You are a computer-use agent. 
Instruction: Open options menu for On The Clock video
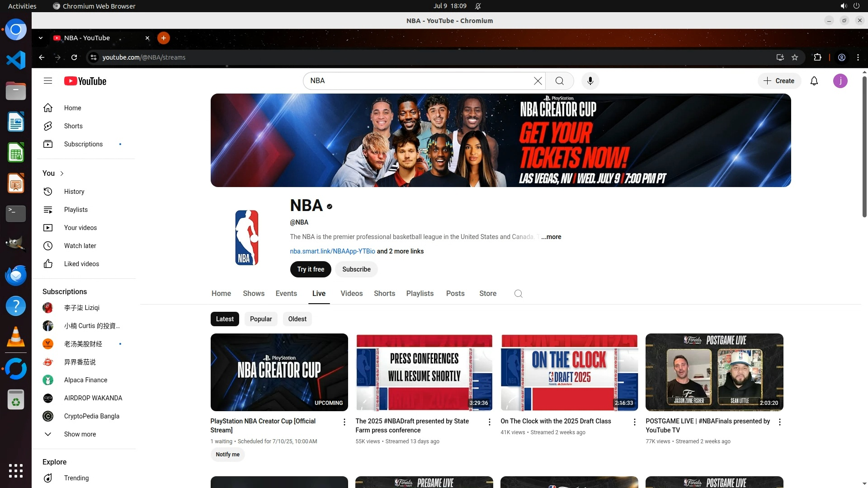tap(634, 422)
